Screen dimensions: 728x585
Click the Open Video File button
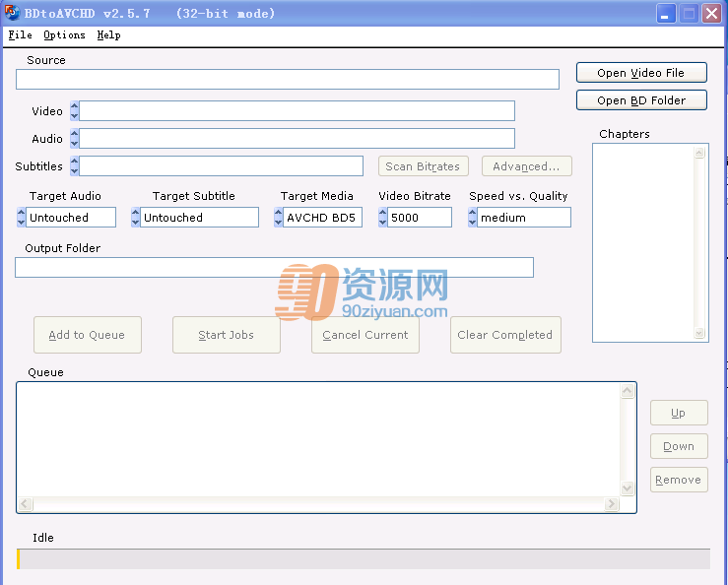pyautogui.click(x=641, y=73)
